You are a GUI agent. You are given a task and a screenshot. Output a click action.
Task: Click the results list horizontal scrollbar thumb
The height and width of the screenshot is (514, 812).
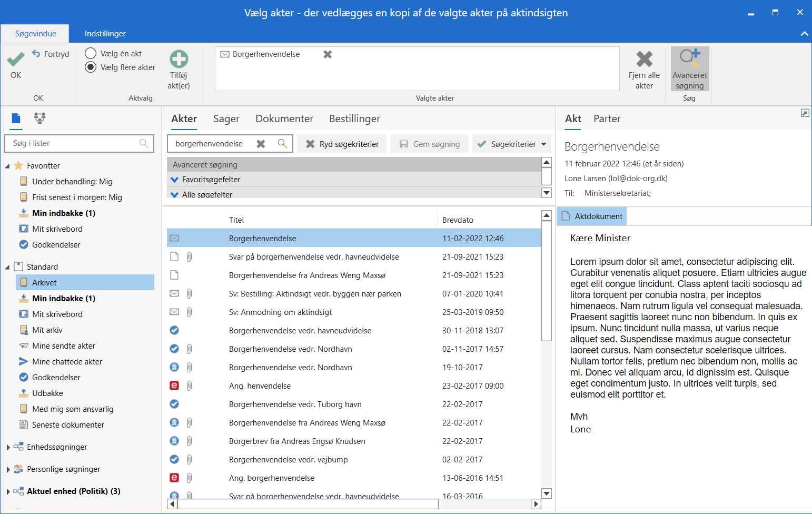308,504
